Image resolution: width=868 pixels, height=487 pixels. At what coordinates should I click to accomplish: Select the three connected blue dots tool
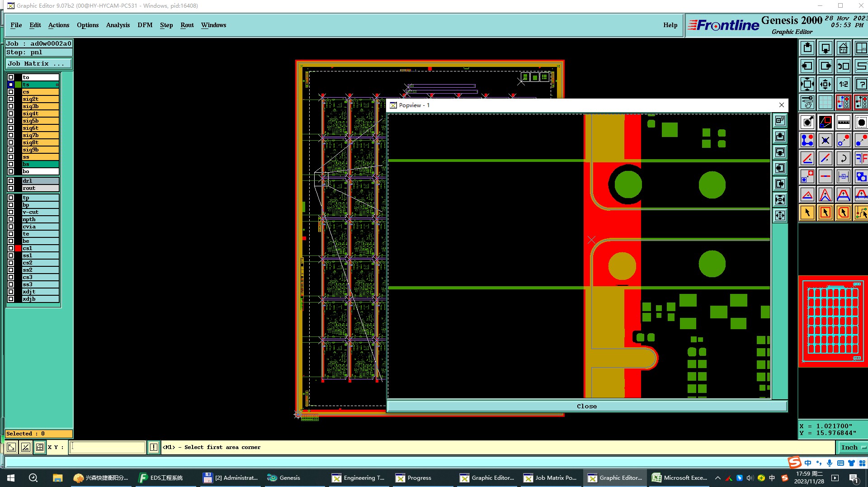point(807,140)
